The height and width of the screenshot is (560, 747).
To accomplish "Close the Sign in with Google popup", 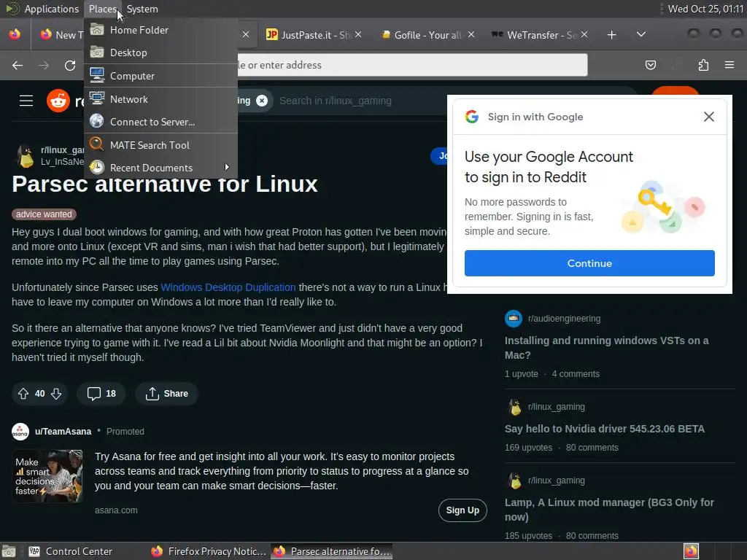I will [709, 117].
